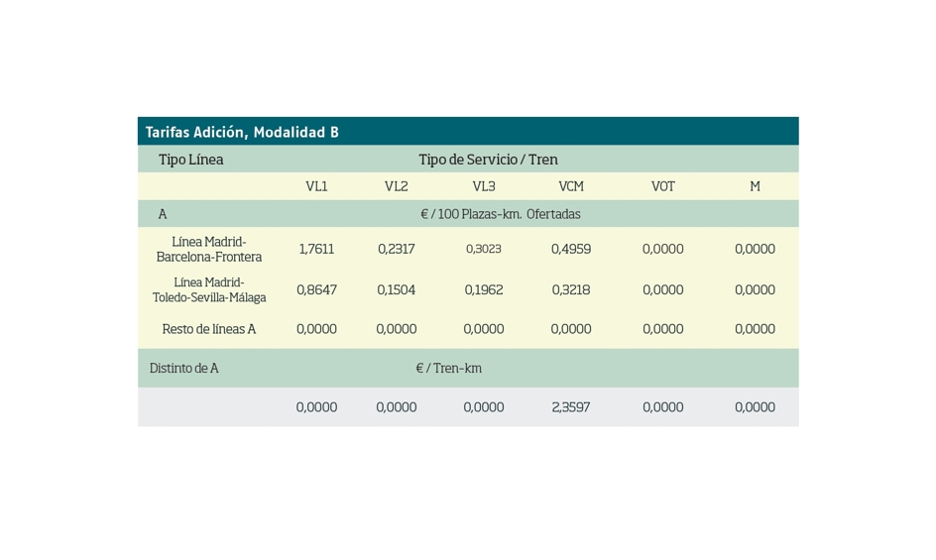
Task: Click the M column header
Action: click(x=755, y=186)
